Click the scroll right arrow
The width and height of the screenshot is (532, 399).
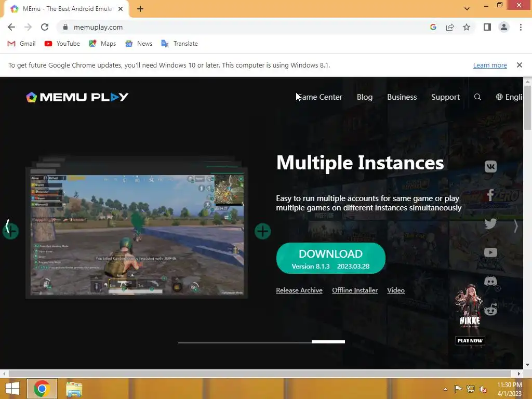518,374
